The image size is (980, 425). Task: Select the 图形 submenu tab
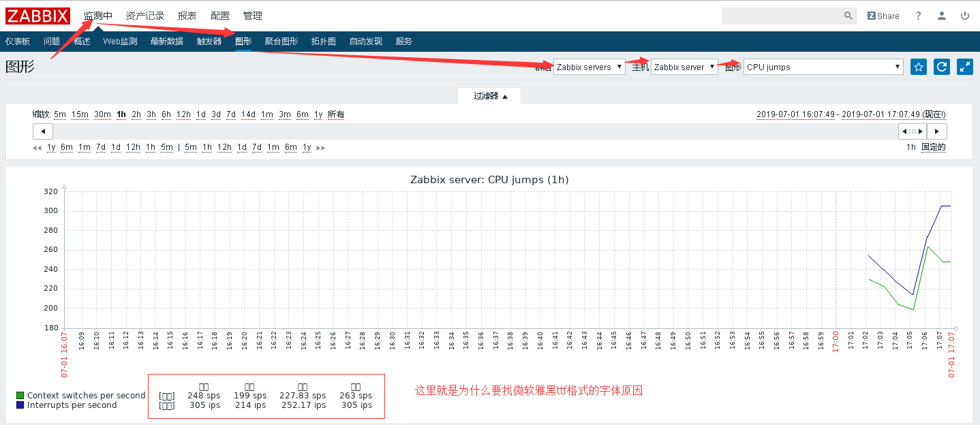pyautogui.click(x=243, y=42)
